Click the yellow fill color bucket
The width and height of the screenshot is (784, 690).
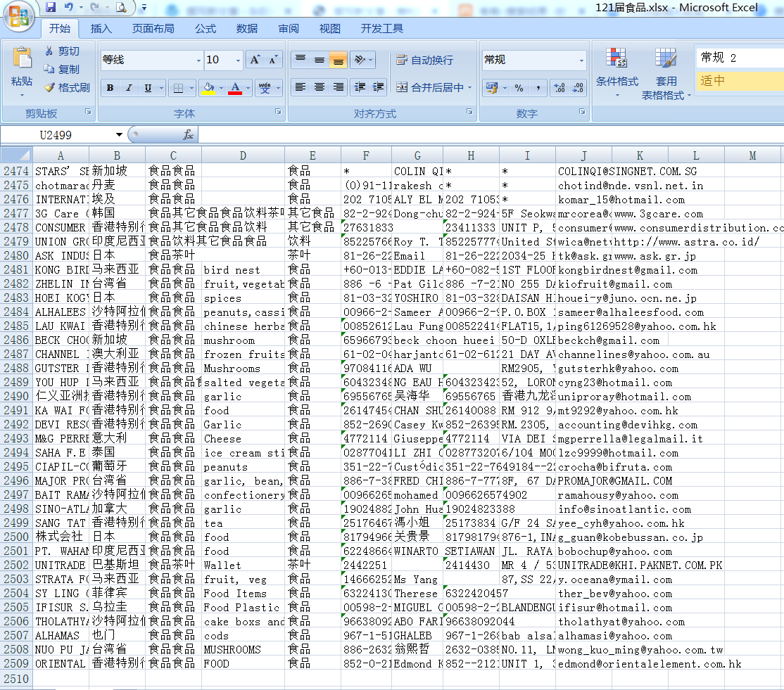pyautogui.click(x=208, y=88)
